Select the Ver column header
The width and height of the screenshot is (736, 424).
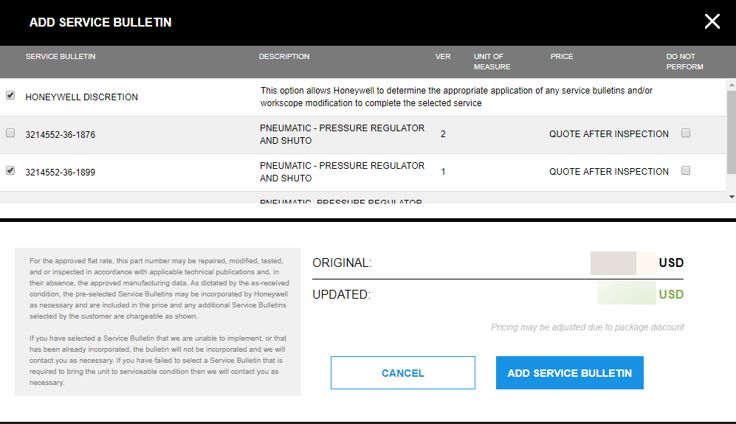coord(443,57)
